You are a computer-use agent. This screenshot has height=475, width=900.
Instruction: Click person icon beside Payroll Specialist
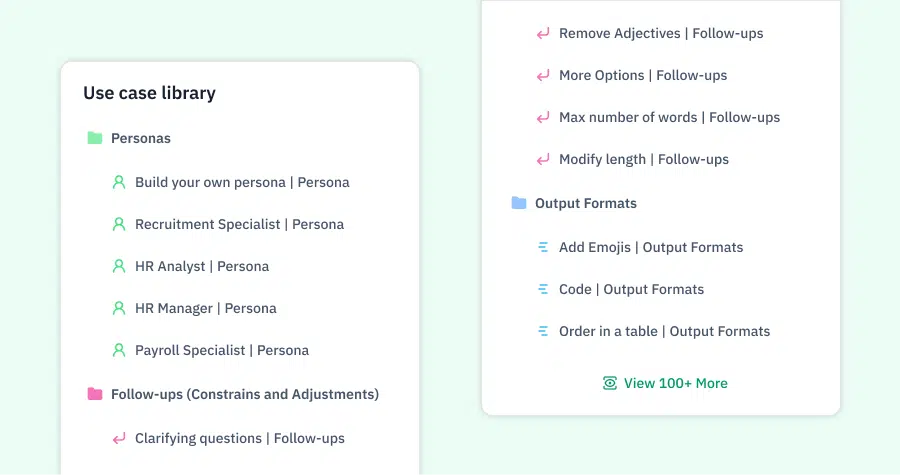click(119, 350)
